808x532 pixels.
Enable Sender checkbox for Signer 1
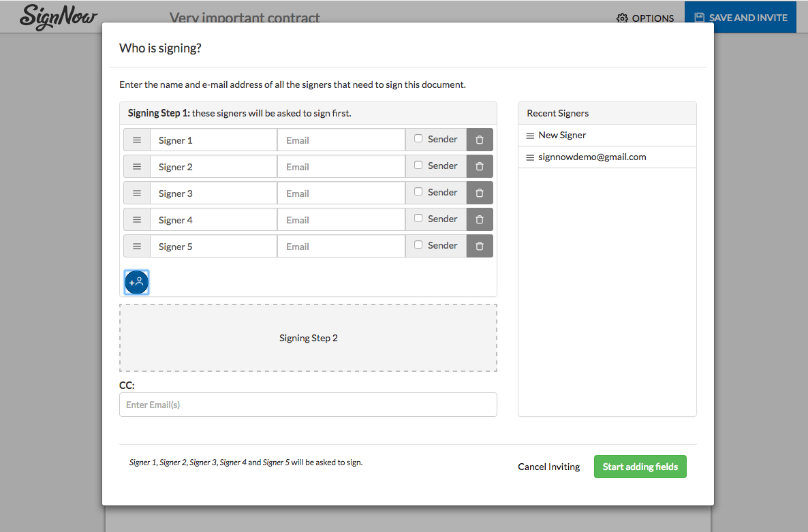click(x=418, y=138)
